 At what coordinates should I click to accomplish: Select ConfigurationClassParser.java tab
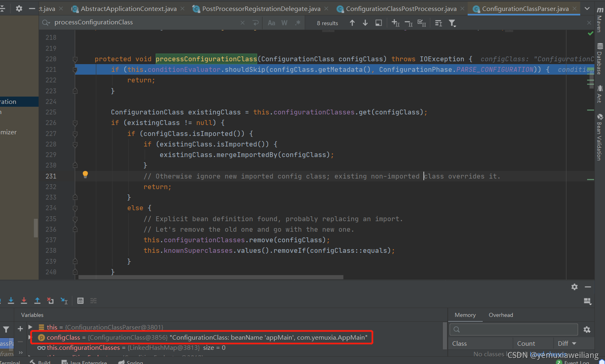(x=525, y=9)
